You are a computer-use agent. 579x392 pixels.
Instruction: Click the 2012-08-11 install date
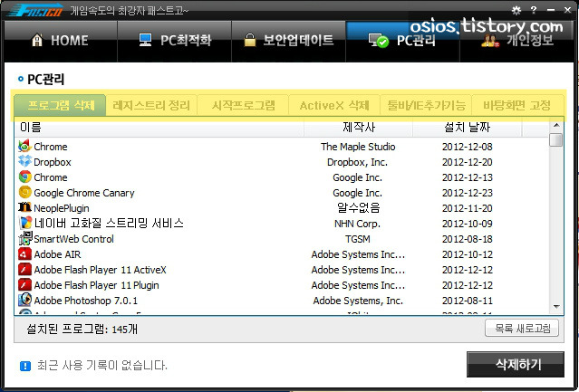[468, 301]
